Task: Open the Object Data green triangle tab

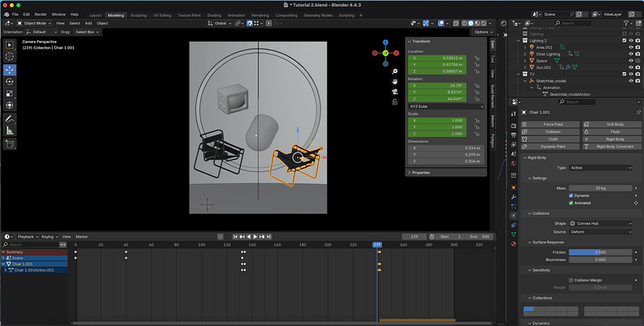Action: (x=514, y=234)
